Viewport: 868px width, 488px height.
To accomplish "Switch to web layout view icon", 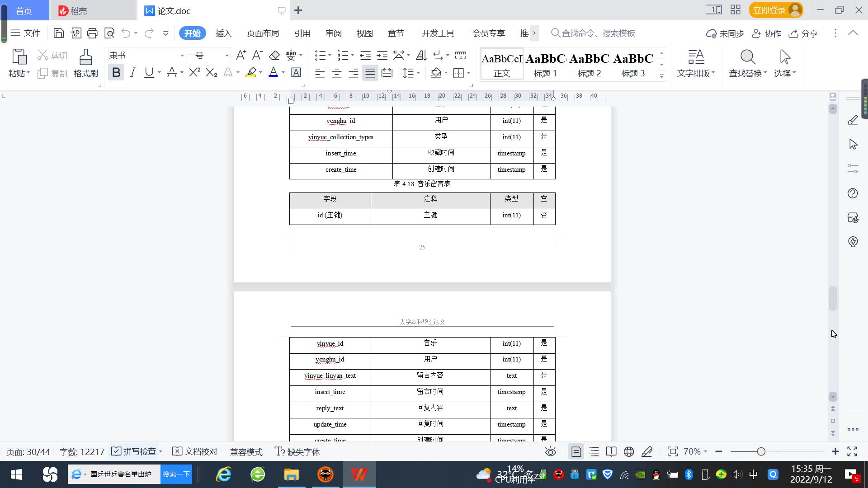I will tap(629, 451).
